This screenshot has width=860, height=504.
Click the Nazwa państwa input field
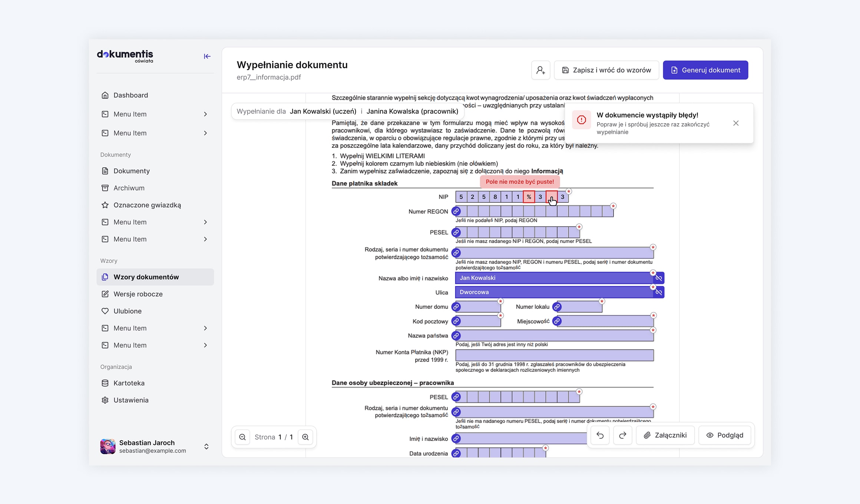click(555, 336)
